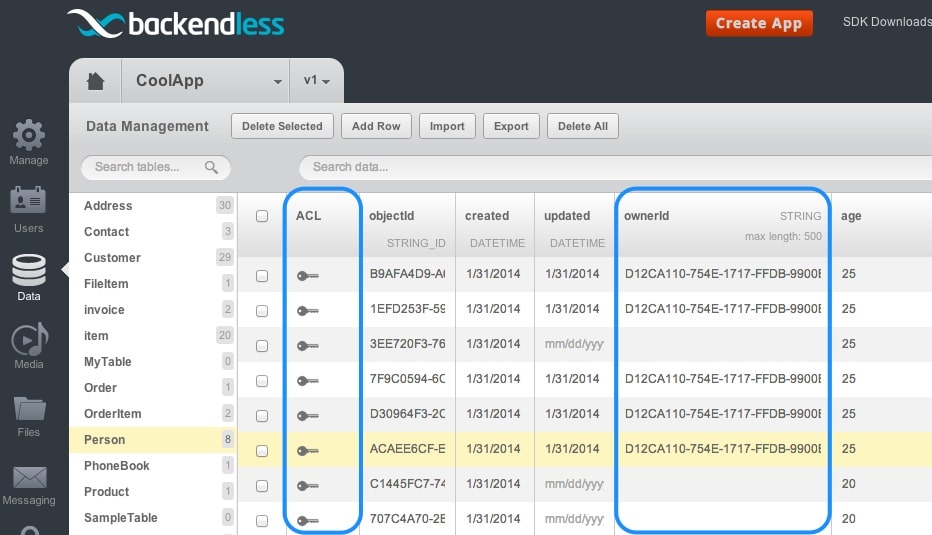Select the OrderItem table
The height and width of the screenshot is (535, 932).
pyautogui.click(x=153, y=414)
